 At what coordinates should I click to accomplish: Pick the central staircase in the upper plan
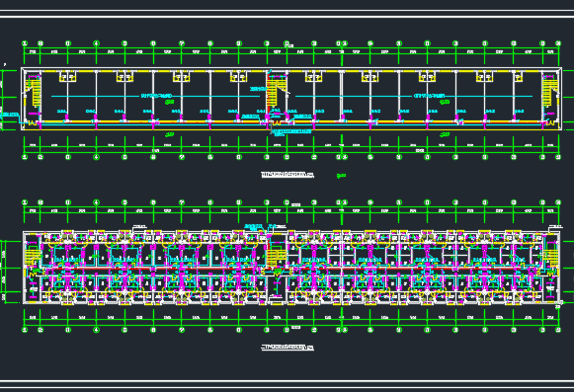272,94
